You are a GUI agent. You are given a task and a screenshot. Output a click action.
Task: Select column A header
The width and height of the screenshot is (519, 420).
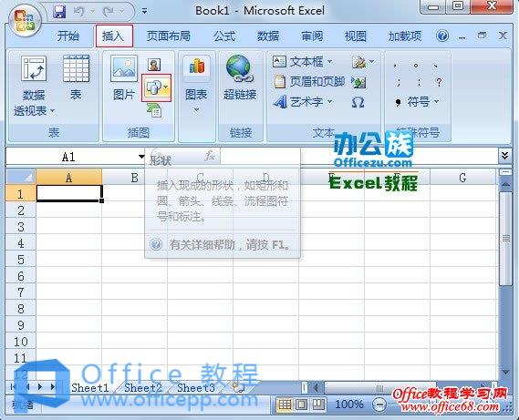pos(68,178)
